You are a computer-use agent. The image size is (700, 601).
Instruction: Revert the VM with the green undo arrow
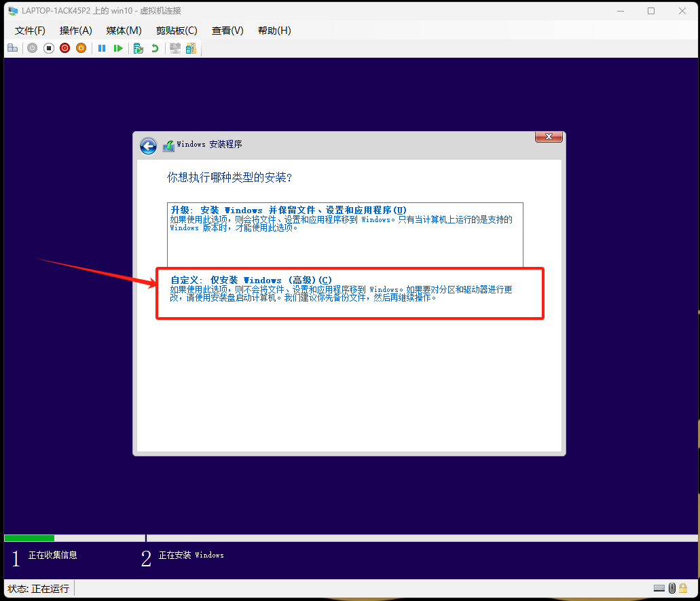(x=155, y=48)
